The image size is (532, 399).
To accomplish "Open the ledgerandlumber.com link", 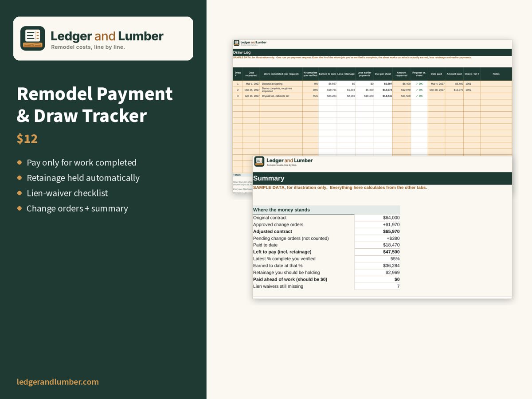I will coord(58,382).
